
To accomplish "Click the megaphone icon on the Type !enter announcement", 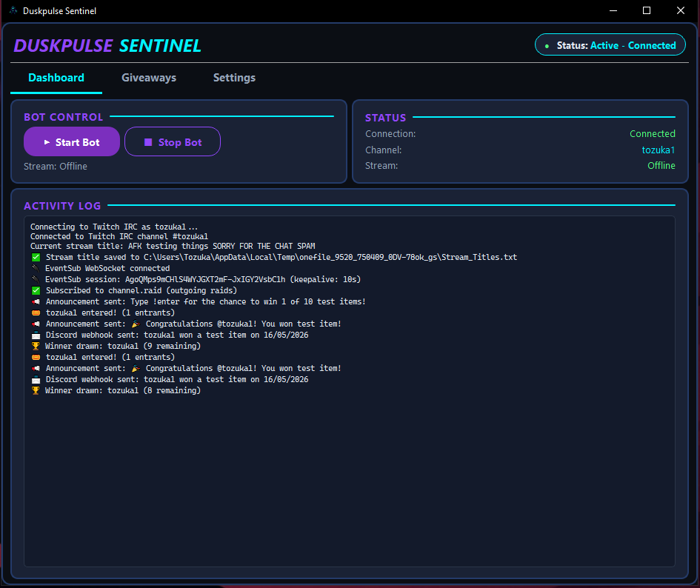I will [36, 302].
